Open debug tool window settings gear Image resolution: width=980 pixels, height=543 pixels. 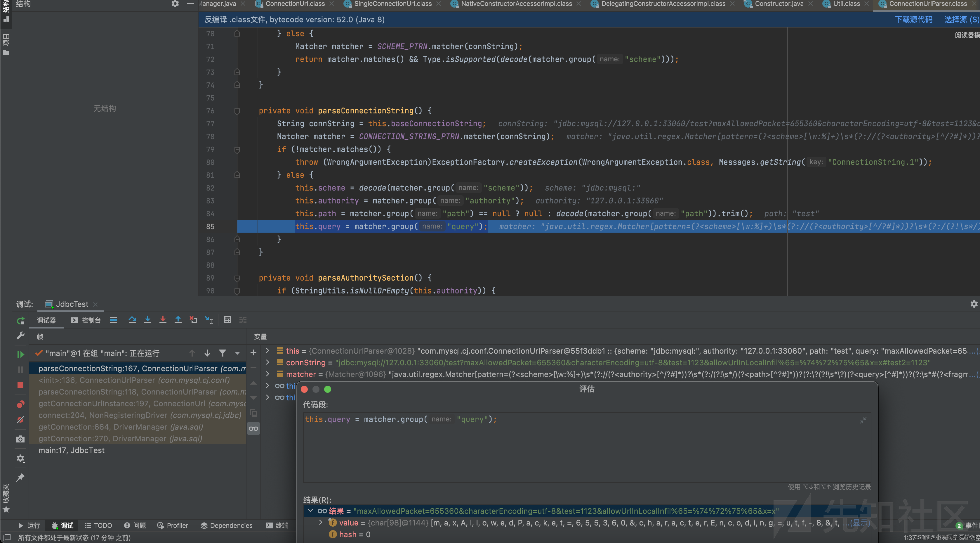click(974, 304)
